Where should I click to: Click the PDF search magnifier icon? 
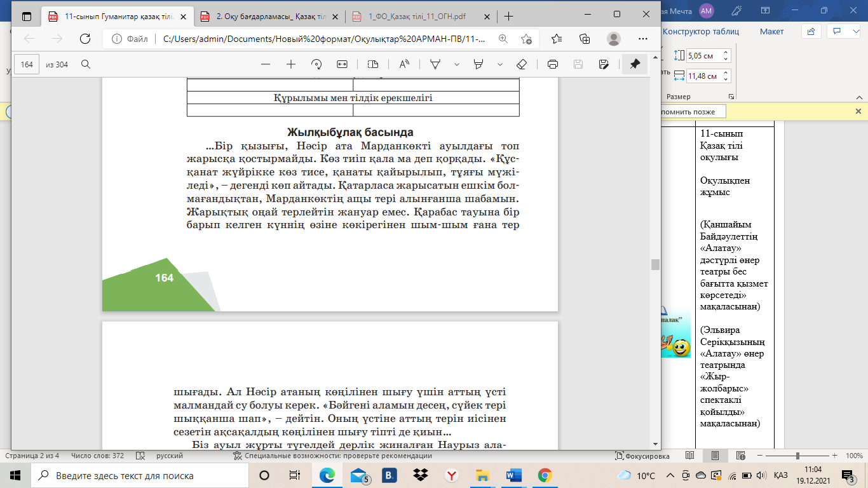point(85,64)
